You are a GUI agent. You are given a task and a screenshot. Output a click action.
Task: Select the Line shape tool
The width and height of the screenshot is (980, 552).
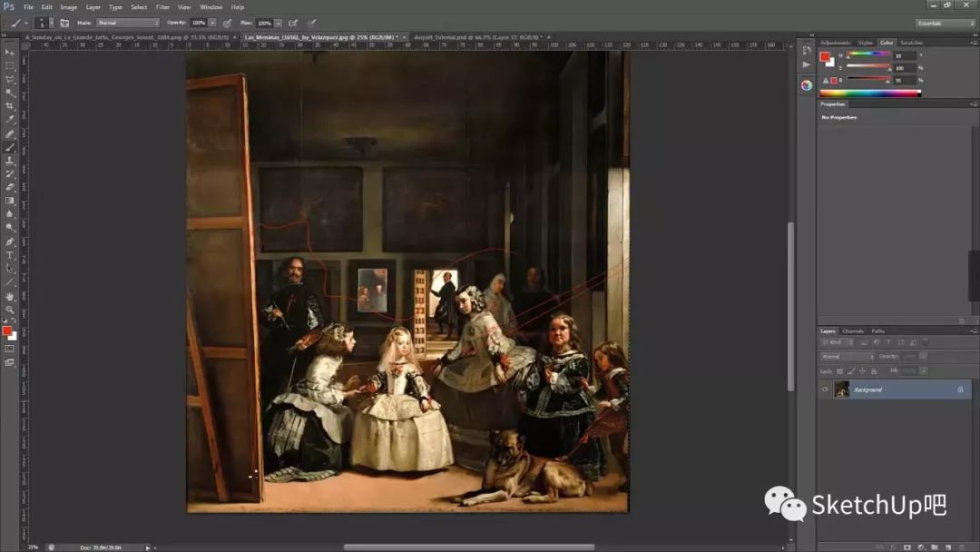9,282
